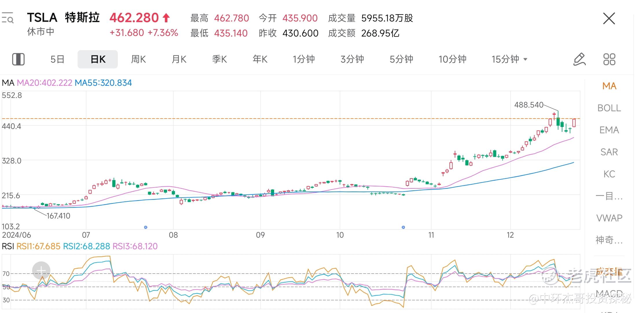Open the stock search list icon
Screen dimensions: 644x313
8,18
